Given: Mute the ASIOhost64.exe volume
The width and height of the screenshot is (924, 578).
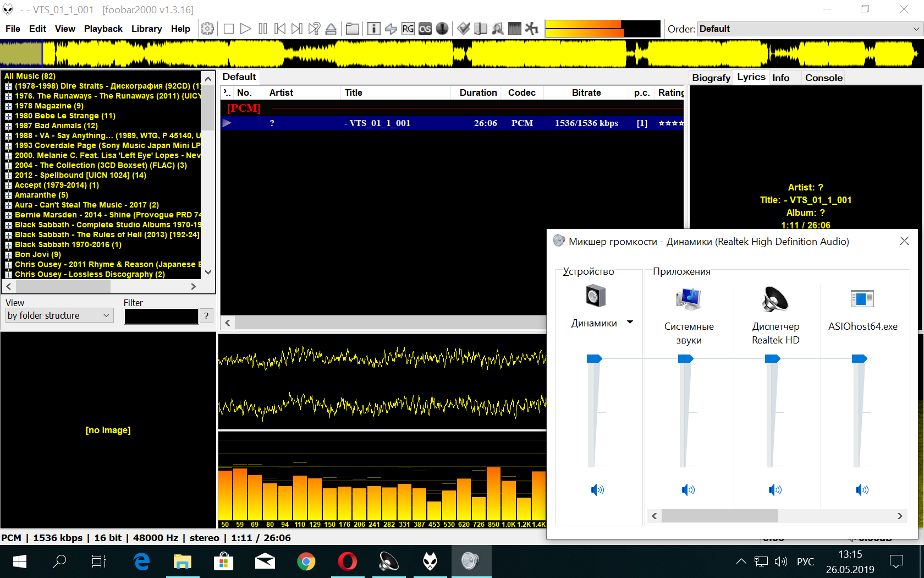Looking at the screenshot, I should [x=861, y=490].
